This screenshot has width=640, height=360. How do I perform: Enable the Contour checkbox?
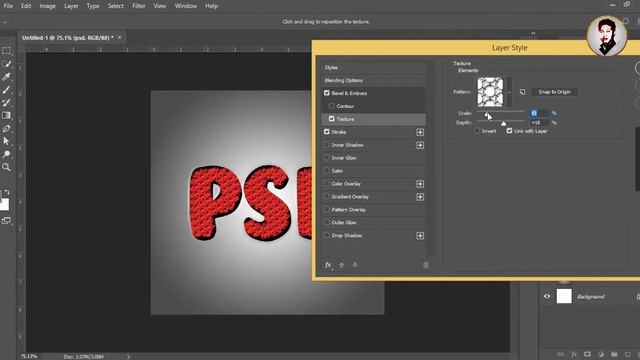coord(332,106)
